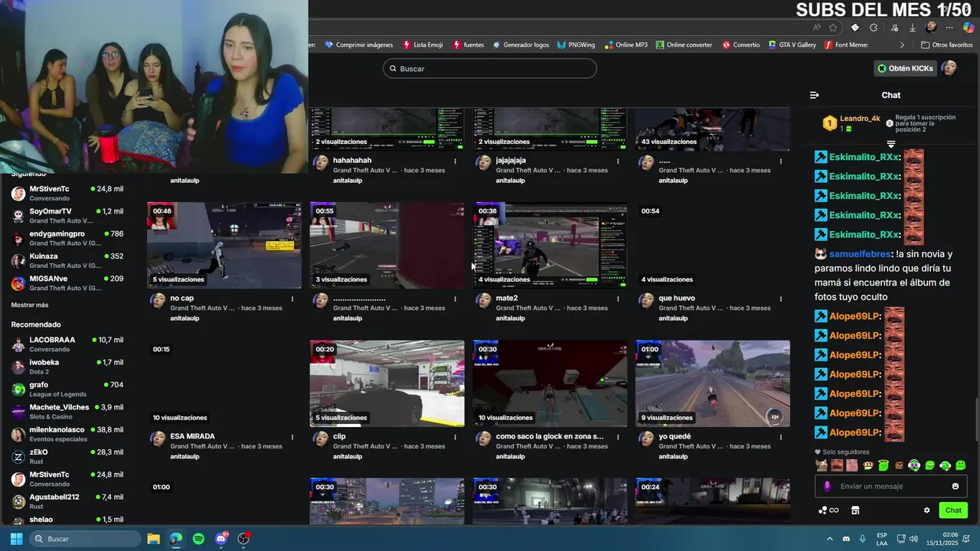Open the 'GTA V Gallery' bookmark
The image size is (980, 551).
pos(792,45)
